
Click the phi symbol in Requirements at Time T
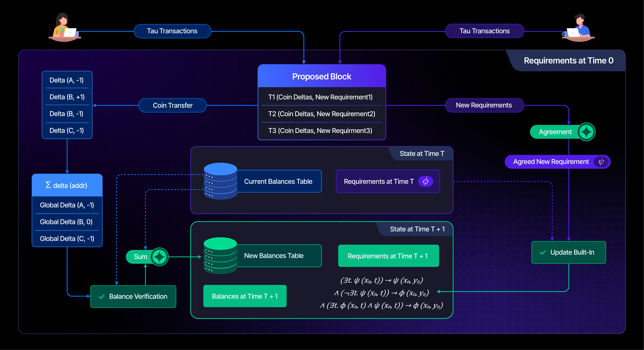pyautogui.click(x=425, y=181)
